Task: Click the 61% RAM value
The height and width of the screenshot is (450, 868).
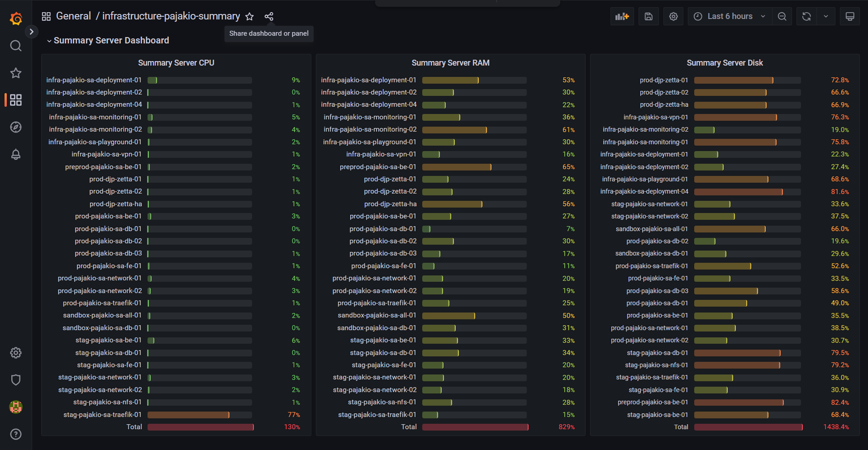Action: point(568,130)
